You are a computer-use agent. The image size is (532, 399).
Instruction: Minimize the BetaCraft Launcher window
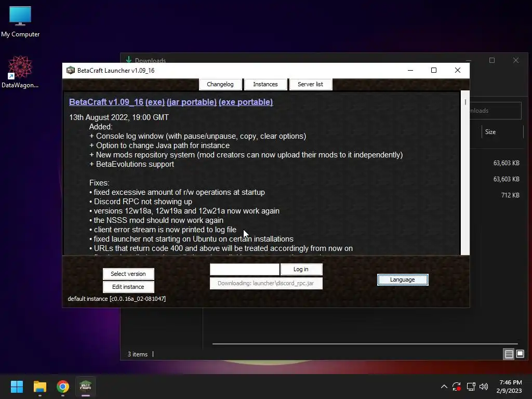[410, 70]
